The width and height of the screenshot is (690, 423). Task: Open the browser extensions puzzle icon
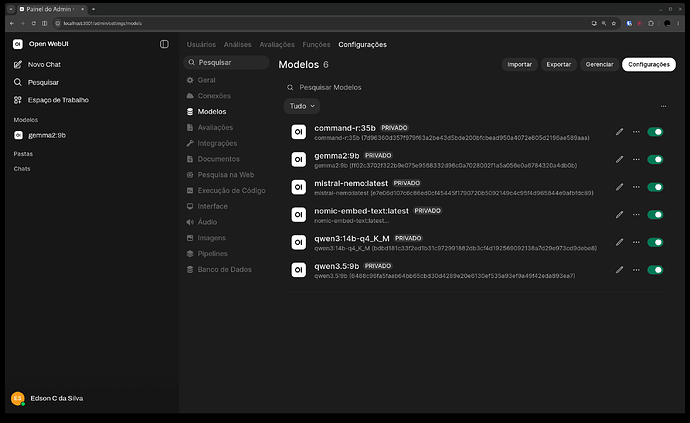point(651,23)
